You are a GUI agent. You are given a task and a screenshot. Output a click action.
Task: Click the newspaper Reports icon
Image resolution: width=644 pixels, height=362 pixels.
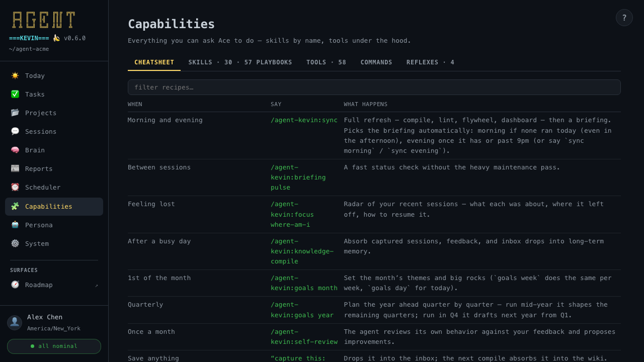15,168
